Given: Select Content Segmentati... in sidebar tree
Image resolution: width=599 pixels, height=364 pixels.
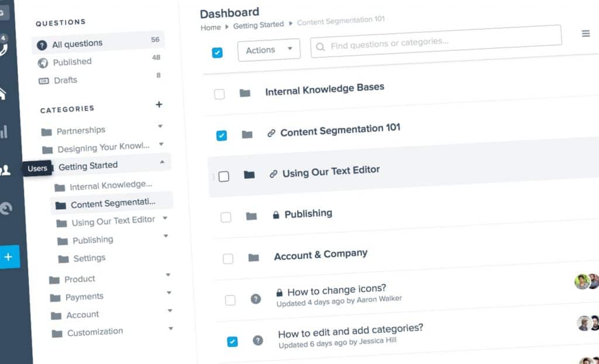Looking at the screenshot, I should (112, 203).
